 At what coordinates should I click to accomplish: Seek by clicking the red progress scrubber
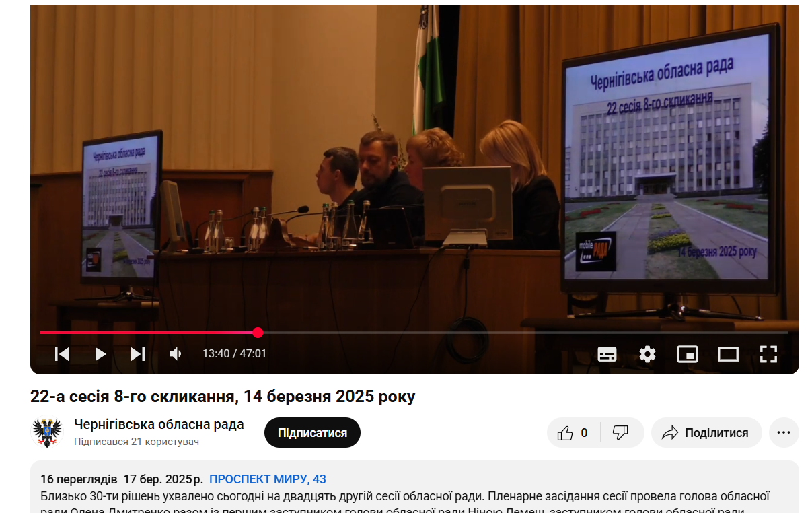258,333
